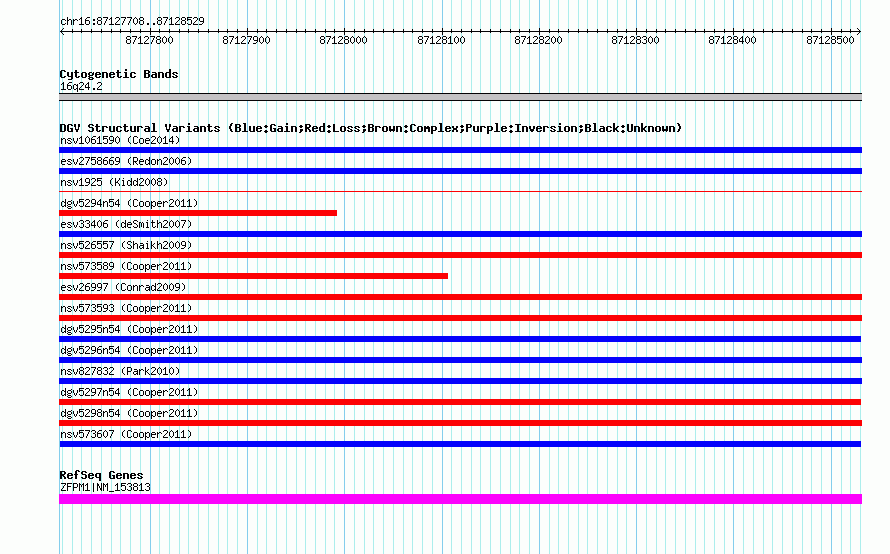The width and height of the screenshot is (890, 554).
Task: Click the ZFPM1|NM_153813 gene label
Action: (x=105, y=487)
